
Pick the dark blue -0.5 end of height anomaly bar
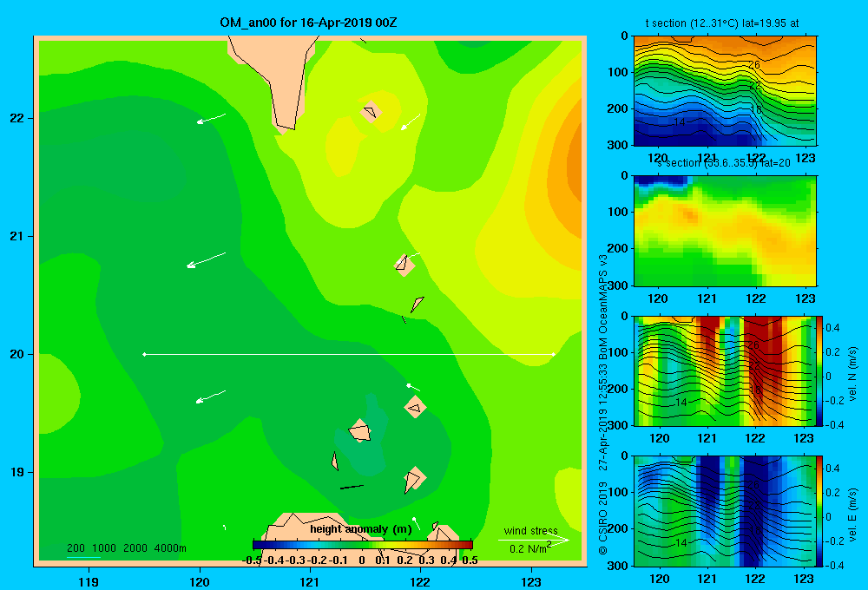tap(257, 545)
